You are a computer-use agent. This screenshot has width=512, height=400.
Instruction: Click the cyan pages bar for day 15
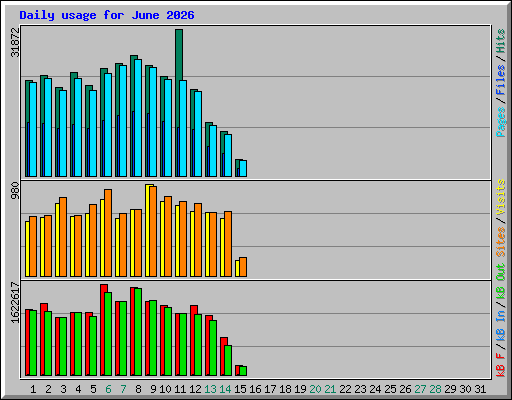pyautogui.click(x=243, y=169)
